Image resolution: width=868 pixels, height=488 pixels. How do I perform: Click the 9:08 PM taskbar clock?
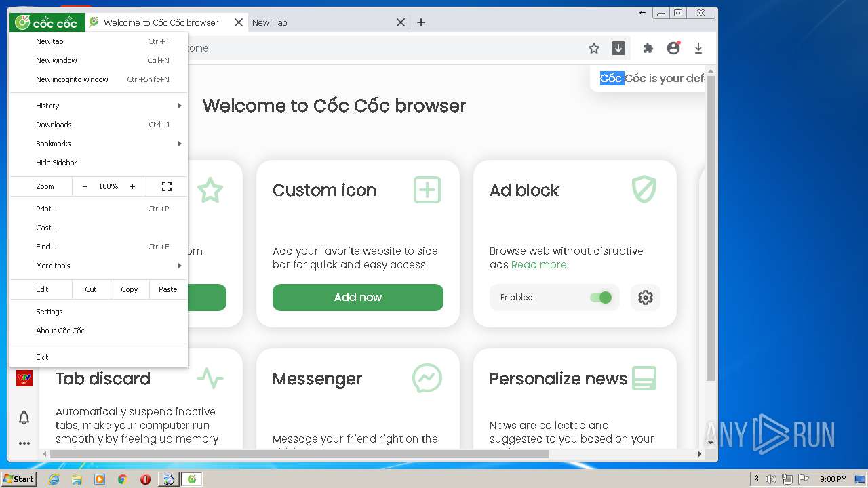833,479
